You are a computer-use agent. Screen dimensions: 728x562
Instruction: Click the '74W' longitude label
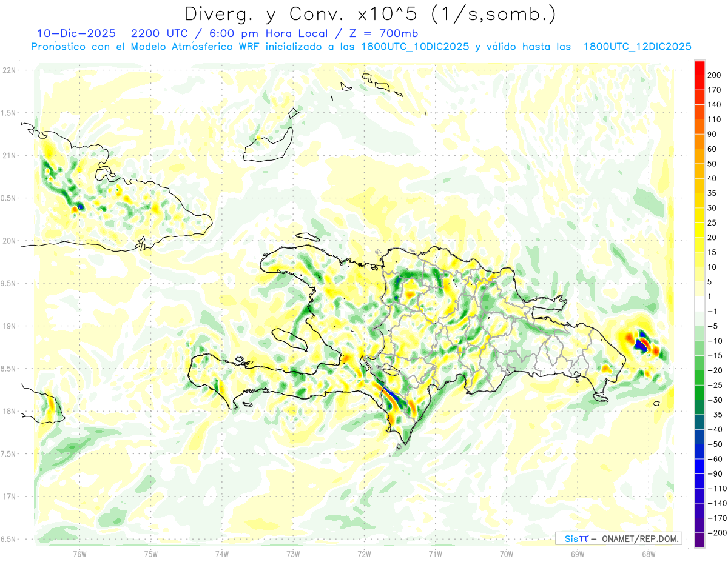coord(222,553)
